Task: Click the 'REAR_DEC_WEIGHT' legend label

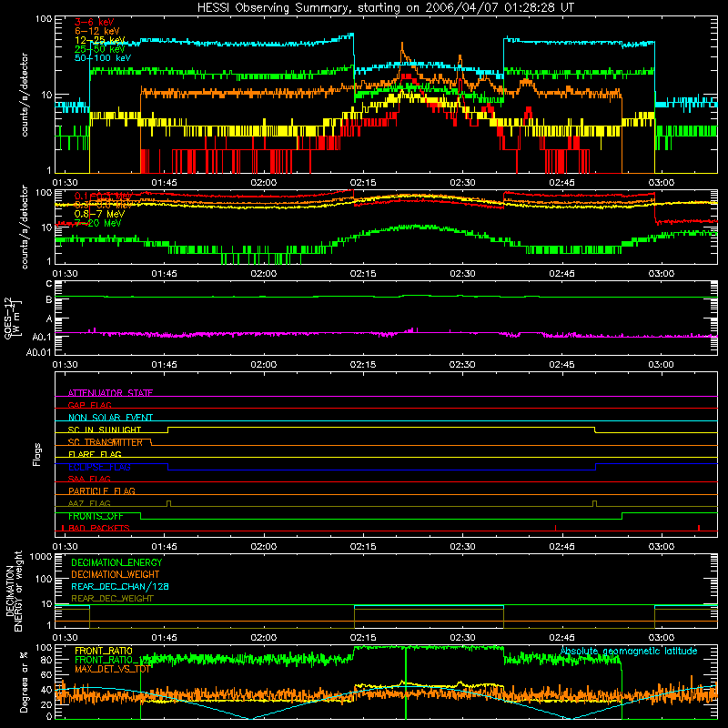Action: point(112,599)
